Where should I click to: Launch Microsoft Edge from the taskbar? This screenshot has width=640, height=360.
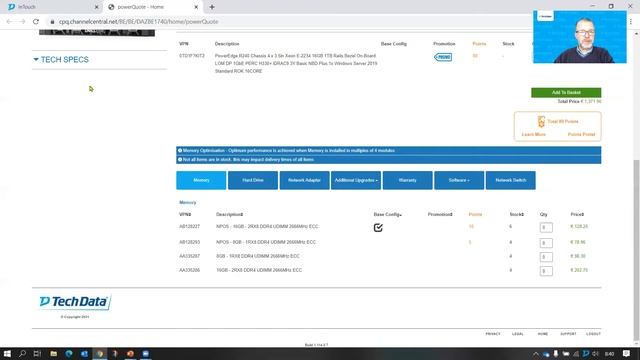69,353
